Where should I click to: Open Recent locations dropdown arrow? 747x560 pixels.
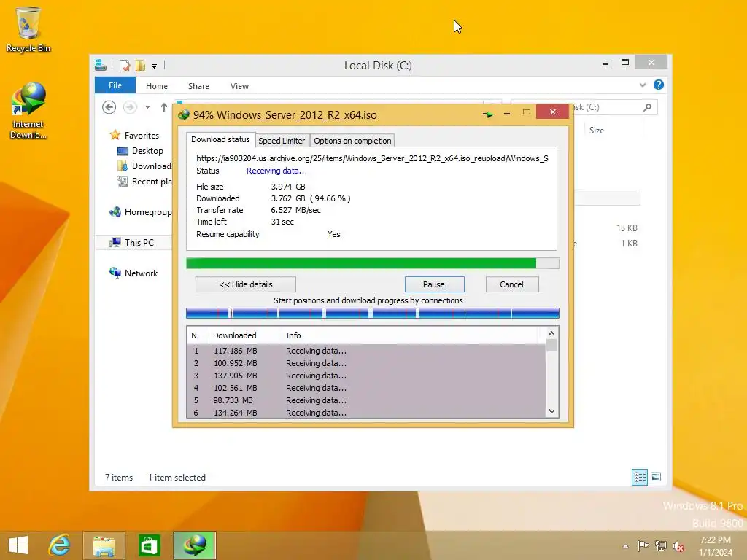(x=147, y=107)
